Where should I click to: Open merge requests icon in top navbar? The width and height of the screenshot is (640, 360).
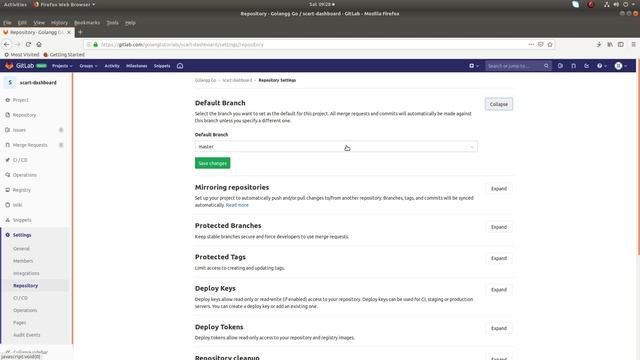(x=573, y=66)
